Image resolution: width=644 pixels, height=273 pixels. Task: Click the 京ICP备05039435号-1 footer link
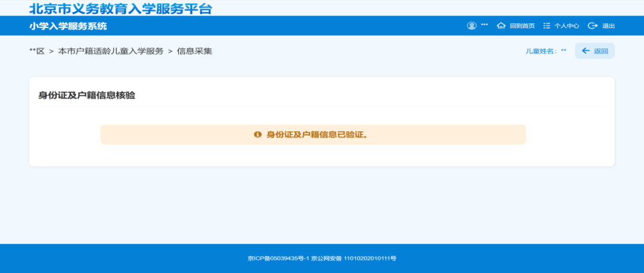pyautogui.click(x=277, y=259)
